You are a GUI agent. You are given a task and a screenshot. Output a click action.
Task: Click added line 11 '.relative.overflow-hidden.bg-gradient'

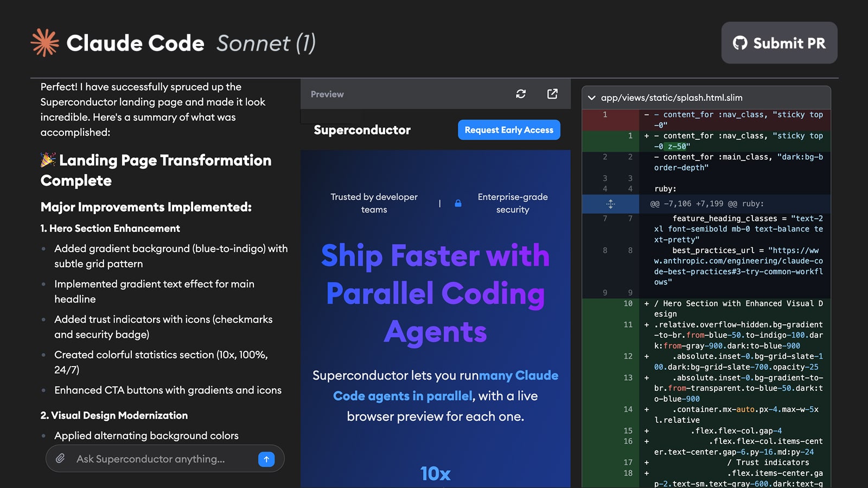click(x=706, y=335)
